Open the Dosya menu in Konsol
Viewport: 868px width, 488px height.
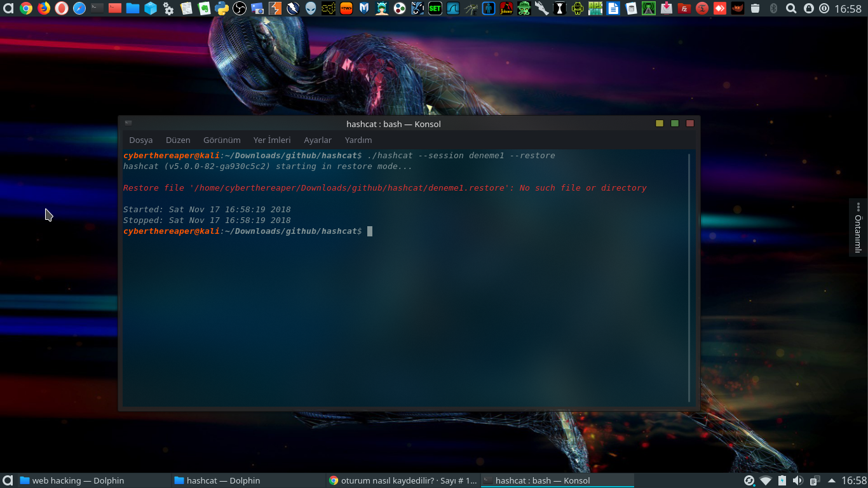(140, 140)
